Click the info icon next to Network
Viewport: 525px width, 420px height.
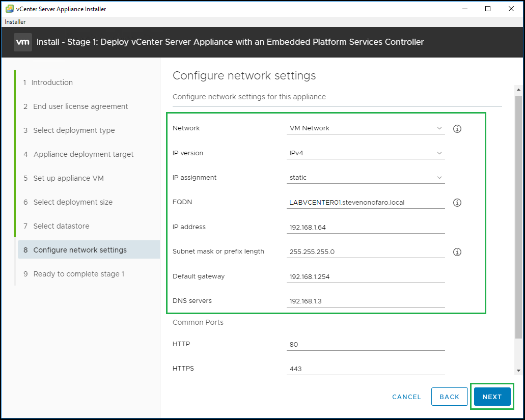coord(457,129)
